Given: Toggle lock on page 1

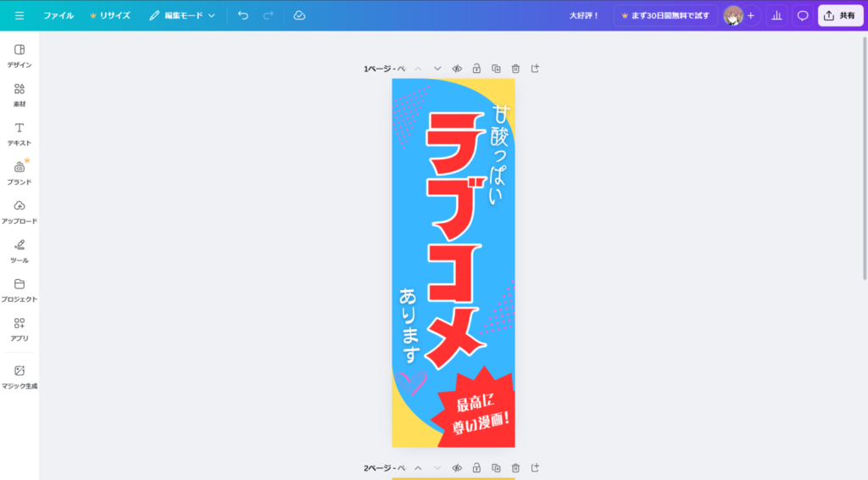Looking at the screenshot, I should 476,69.
